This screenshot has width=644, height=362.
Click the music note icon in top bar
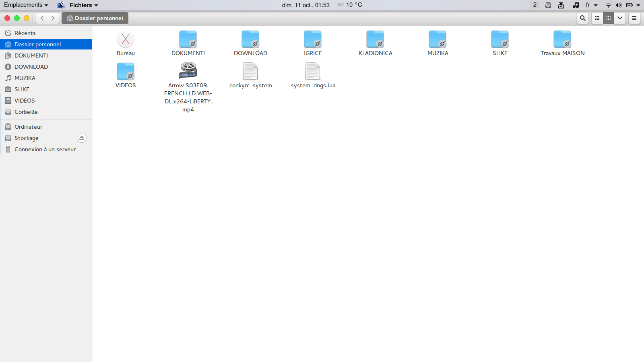[x=576, y=5]
